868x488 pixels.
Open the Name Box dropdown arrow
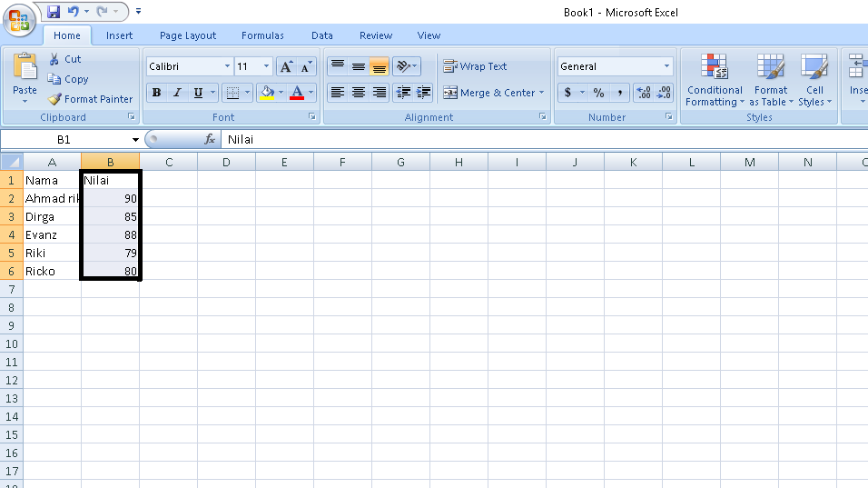point(135,140)
